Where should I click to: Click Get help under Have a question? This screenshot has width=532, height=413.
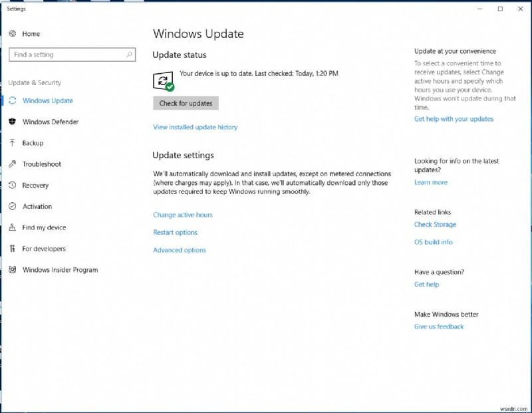426,285
